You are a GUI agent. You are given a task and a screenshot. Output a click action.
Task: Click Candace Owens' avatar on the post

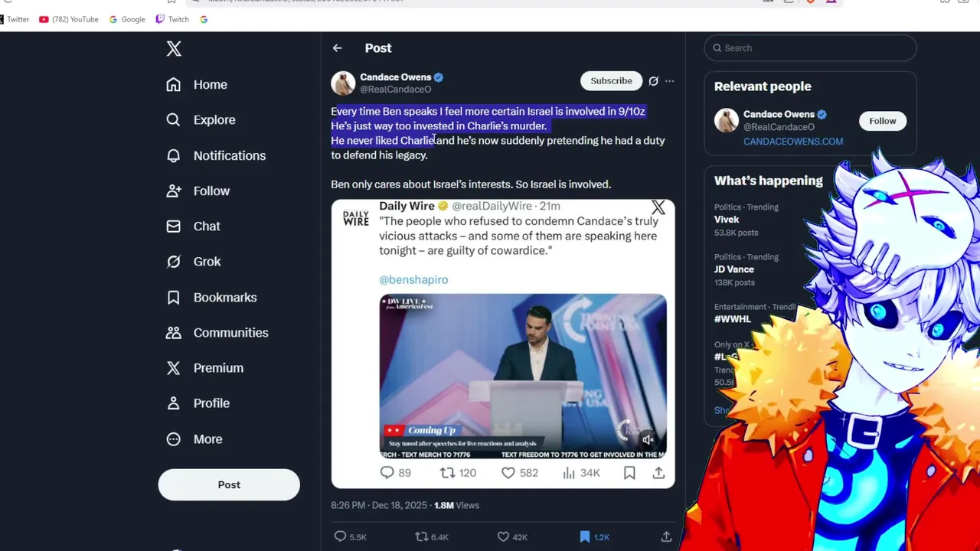[x=343, y=83]
